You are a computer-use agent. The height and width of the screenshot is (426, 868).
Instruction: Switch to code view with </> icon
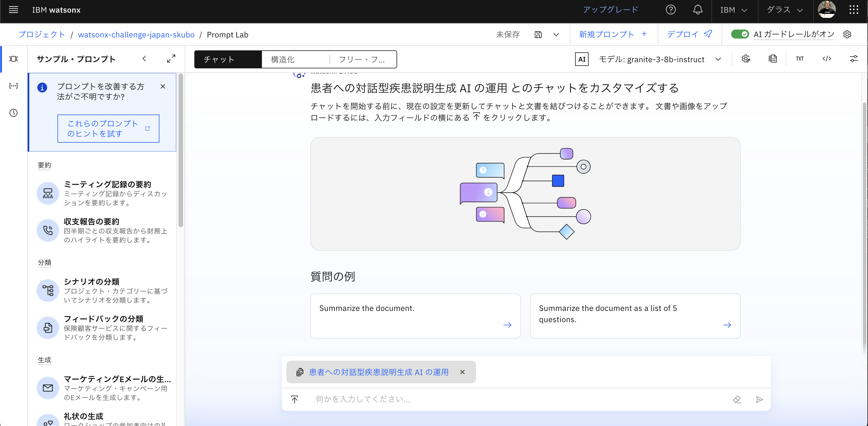coord(827,59)
